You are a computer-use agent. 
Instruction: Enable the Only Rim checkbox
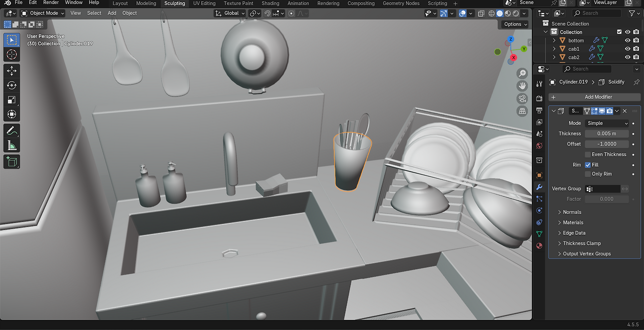588,174
